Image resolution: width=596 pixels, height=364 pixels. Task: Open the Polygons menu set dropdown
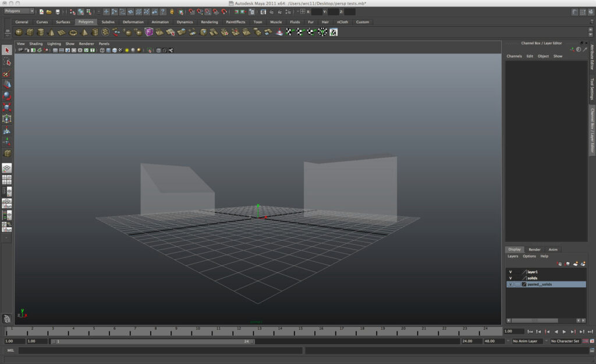[19, 11]
